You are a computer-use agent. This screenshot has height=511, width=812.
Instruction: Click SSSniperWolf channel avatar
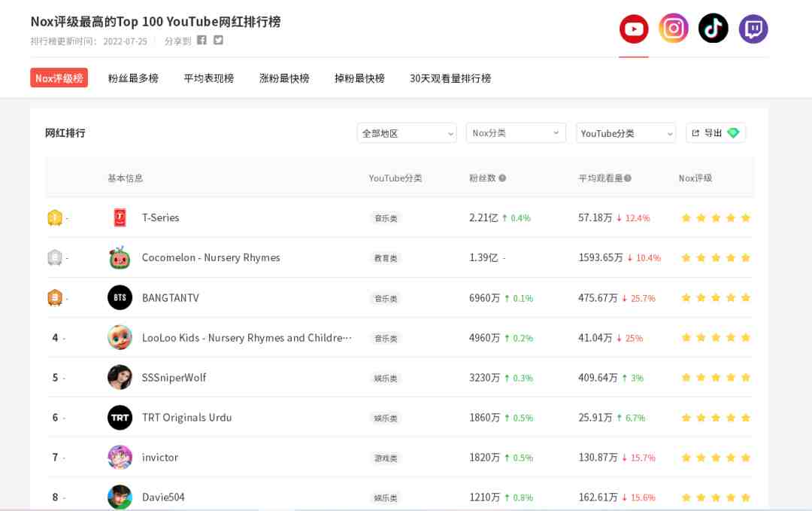point(120,377)
